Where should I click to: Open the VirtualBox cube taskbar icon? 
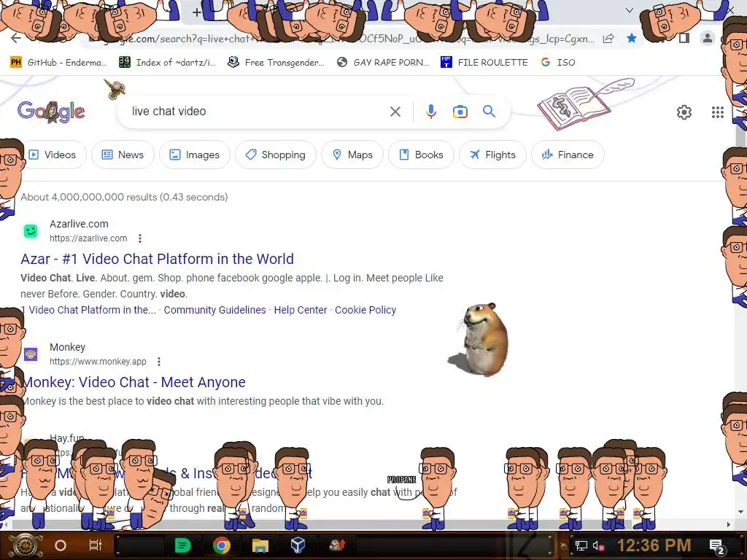click(x=298, y=545)
